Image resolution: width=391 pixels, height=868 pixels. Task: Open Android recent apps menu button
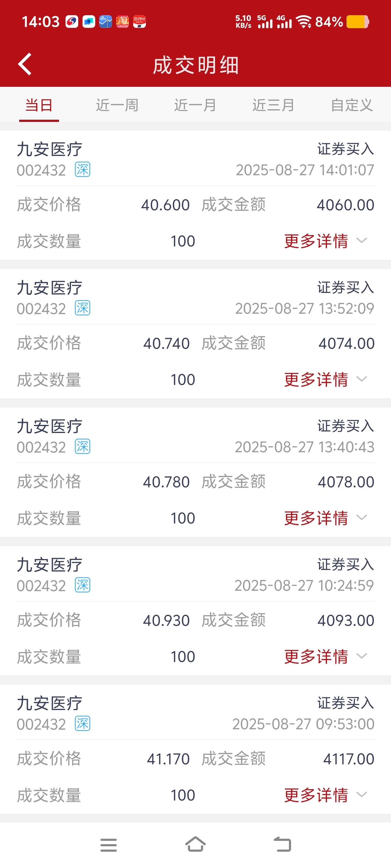coord(109,845)
